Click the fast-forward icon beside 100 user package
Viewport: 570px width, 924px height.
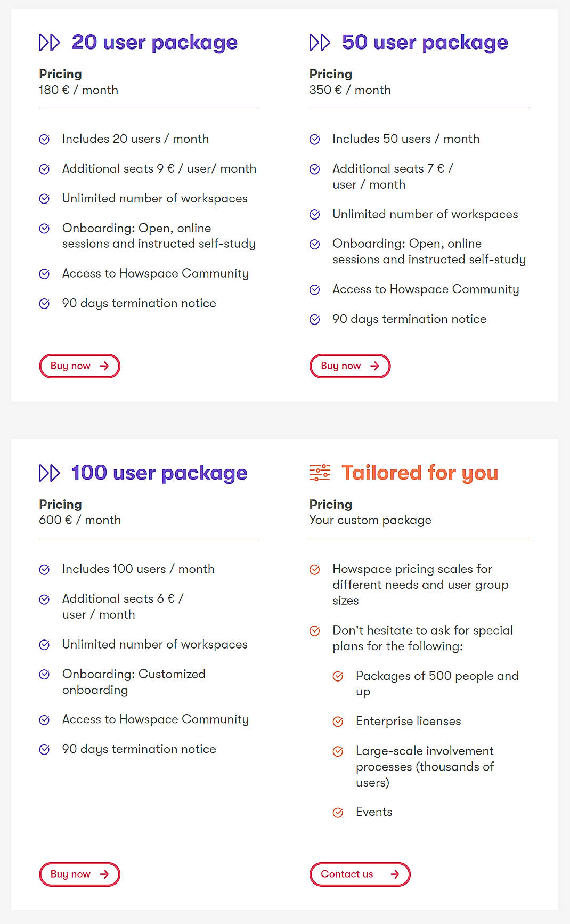click(50, 473)
